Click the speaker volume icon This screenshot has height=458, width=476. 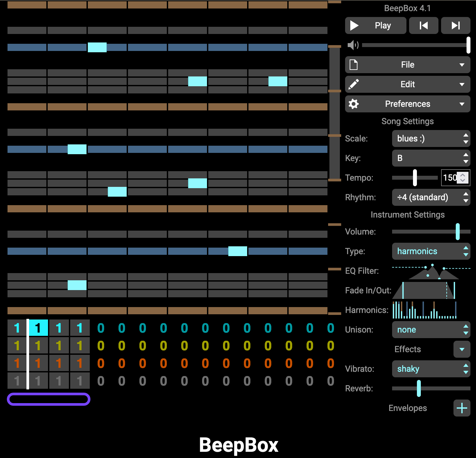coord(353,45)
